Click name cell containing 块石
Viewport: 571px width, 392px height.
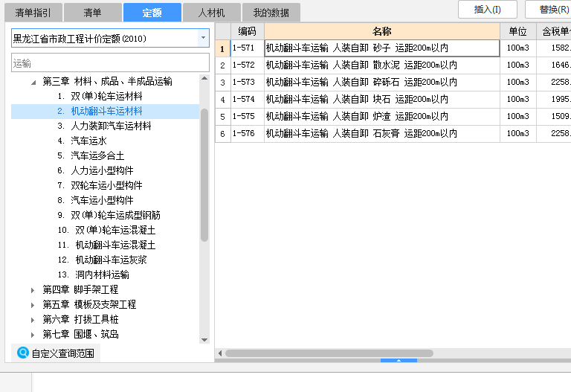pos(382,100)
